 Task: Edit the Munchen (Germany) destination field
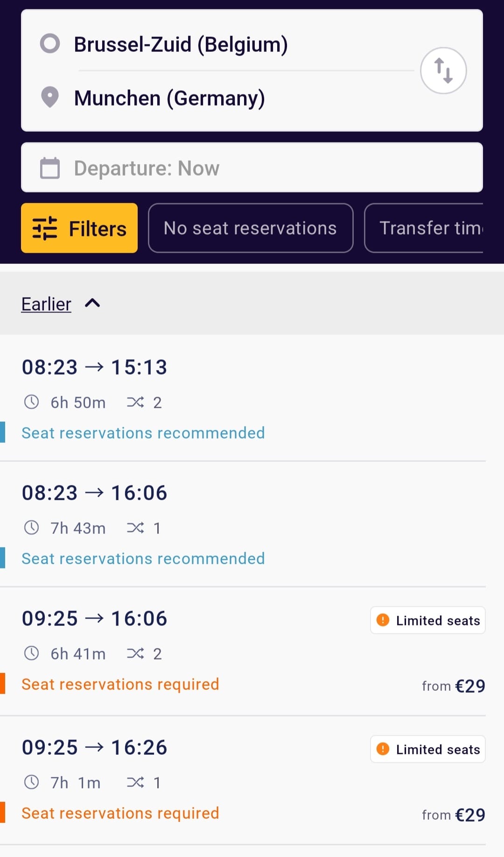coord(169,98)
